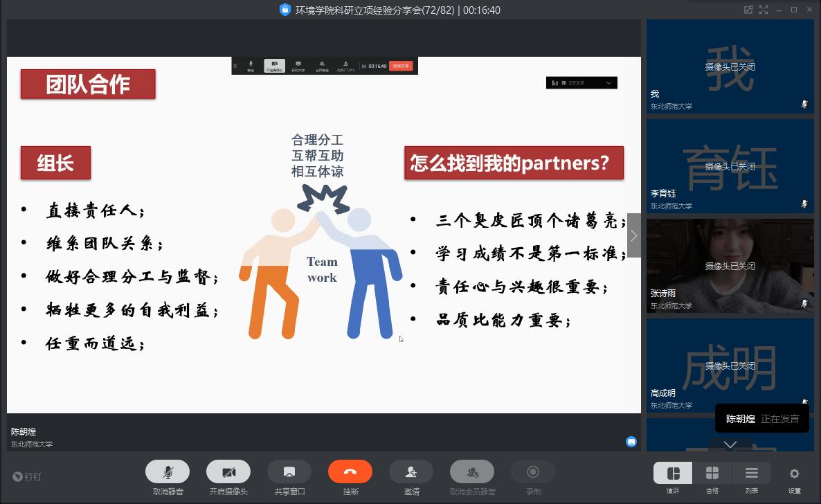Click the blue screen-share badge below the slide
The width and height of the screenshot is (821, 504).
coord(631,441)
